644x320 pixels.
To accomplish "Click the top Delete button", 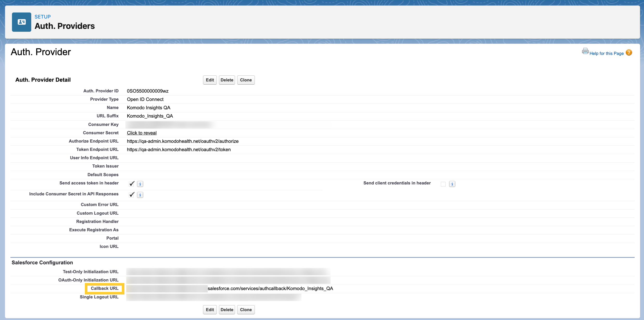I will click(x=227, y=80).
